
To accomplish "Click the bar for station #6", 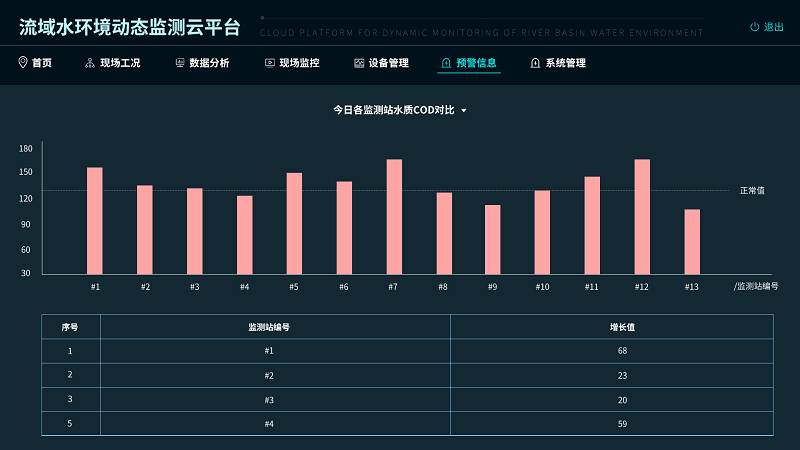I will click(344, 228).
